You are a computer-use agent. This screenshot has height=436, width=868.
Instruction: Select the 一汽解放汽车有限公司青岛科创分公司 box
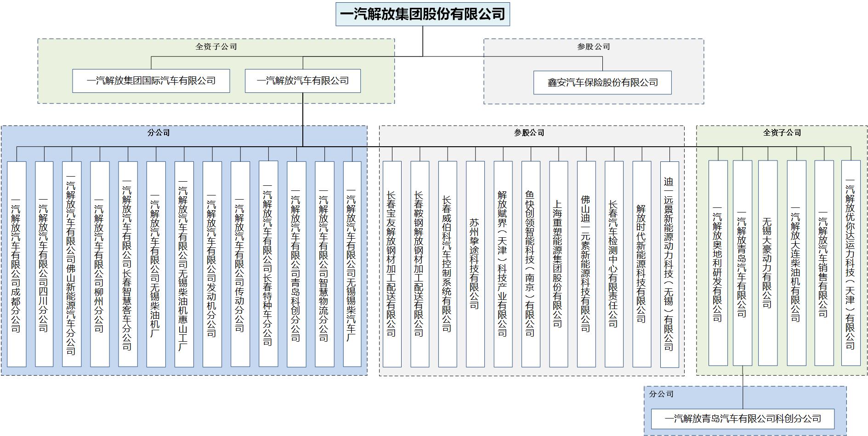tap(296, 264)
